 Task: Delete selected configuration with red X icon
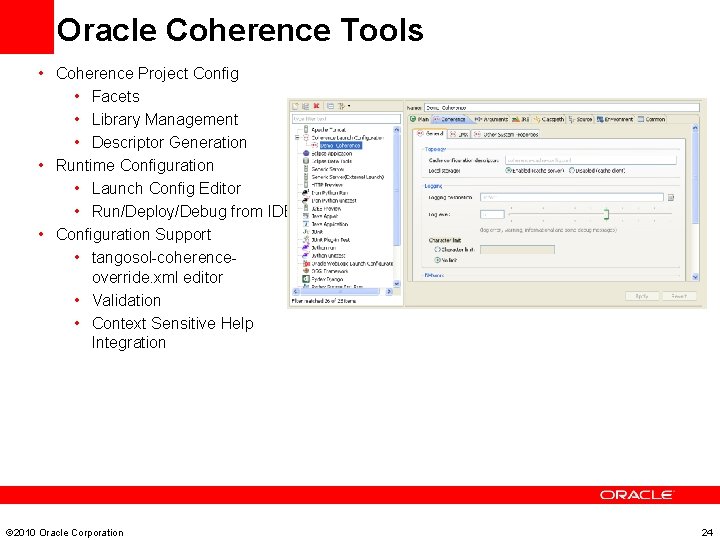[x=316, y=106]
